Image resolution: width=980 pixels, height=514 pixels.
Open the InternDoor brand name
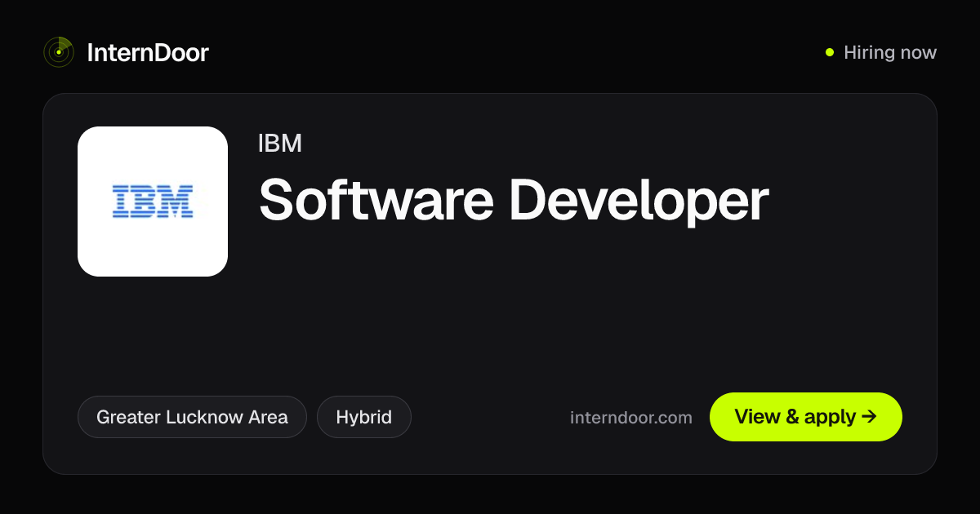click(148, 53)
